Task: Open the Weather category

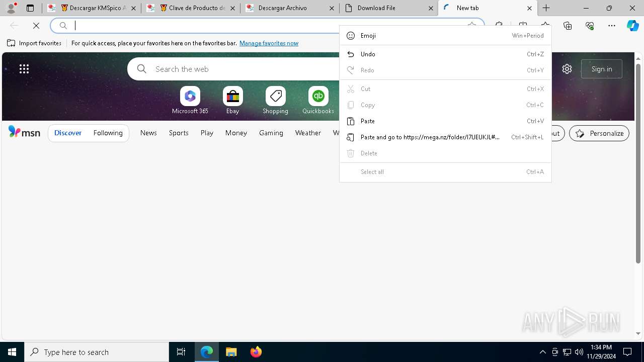Action: point(308,133)
